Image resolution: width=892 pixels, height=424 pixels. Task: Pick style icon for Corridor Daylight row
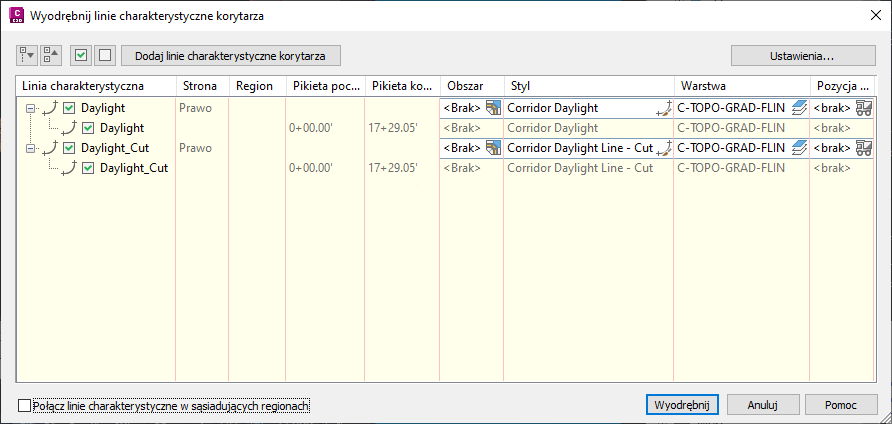click(x=663, y=108)
